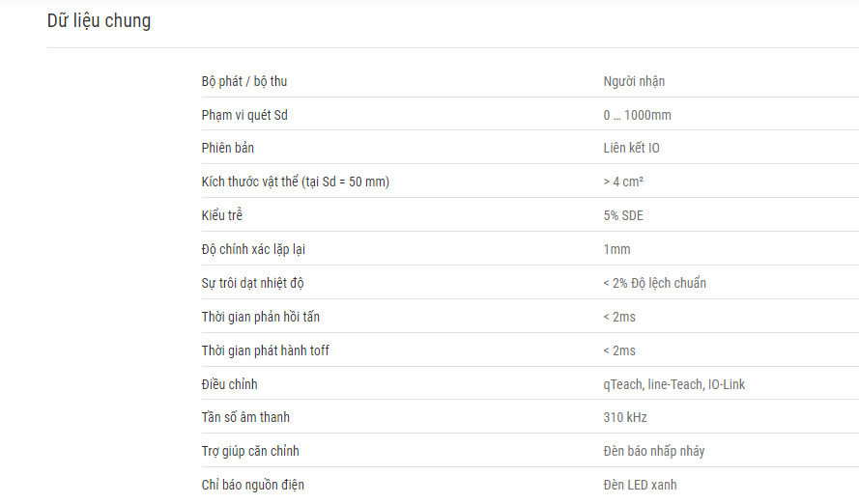Click the "Bộ phát / bộ thu" row label
859x504 pixels.
(x=244, y=81)
